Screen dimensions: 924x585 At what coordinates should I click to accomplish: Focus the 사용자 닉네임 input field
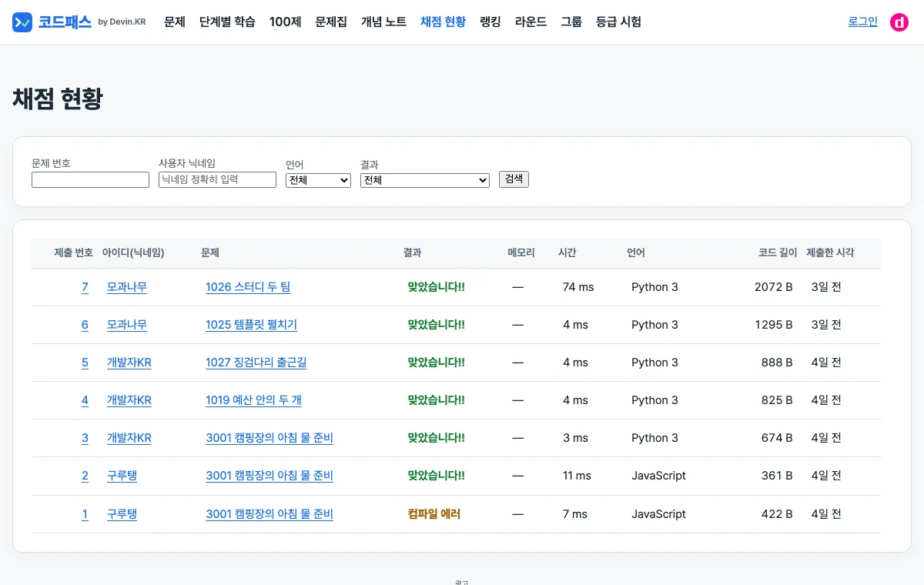click(x=217, y=180)
